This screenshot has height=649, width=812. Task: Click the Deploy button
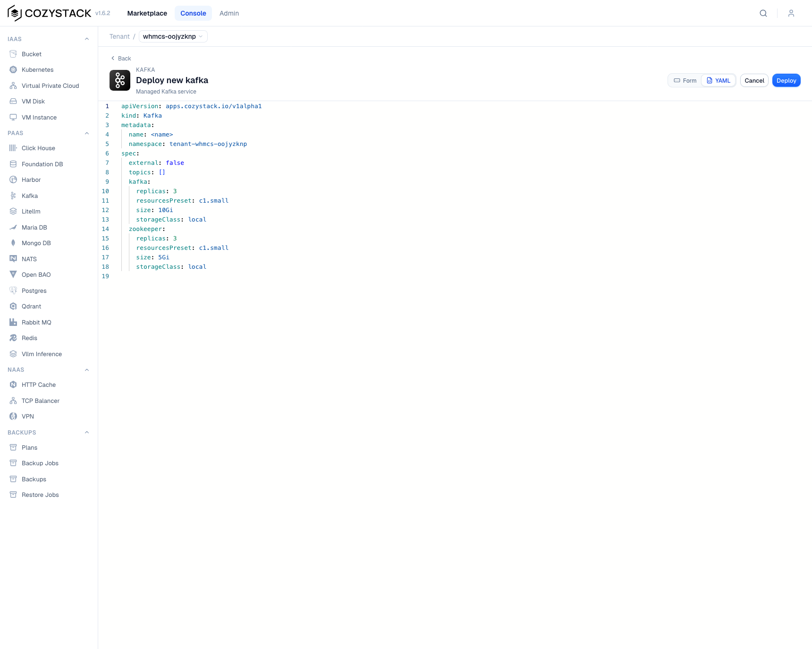click(787, 80)
